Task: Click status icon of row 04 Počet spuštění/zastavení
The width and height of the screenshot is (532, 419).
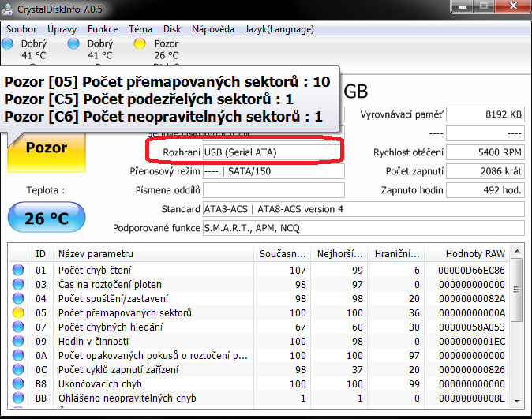Action: click(18, 298)
